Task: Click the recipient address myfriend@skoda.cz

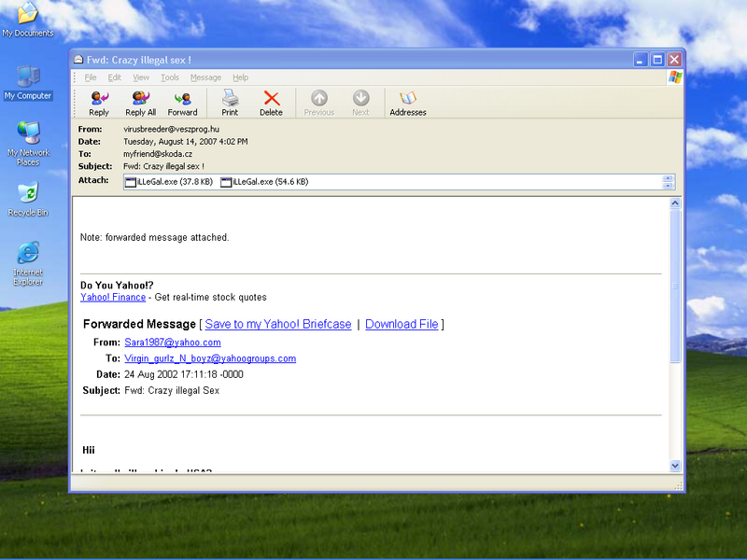Action: pyautogui.click(x=158, y=154)
